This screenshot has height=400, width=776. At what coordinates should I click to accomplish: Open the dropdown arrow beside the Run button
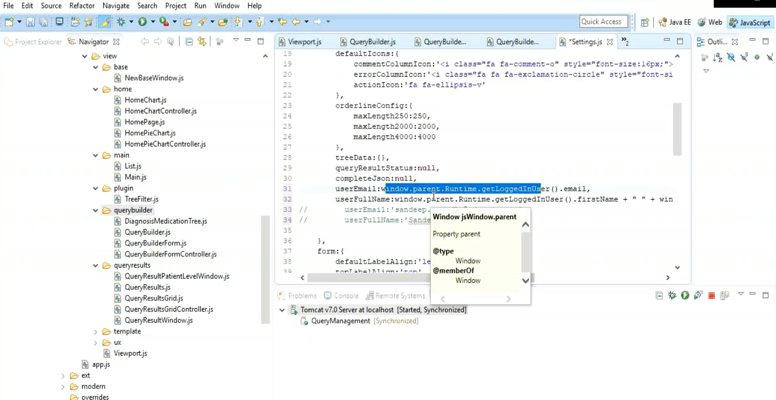click(x=153, y=22)
